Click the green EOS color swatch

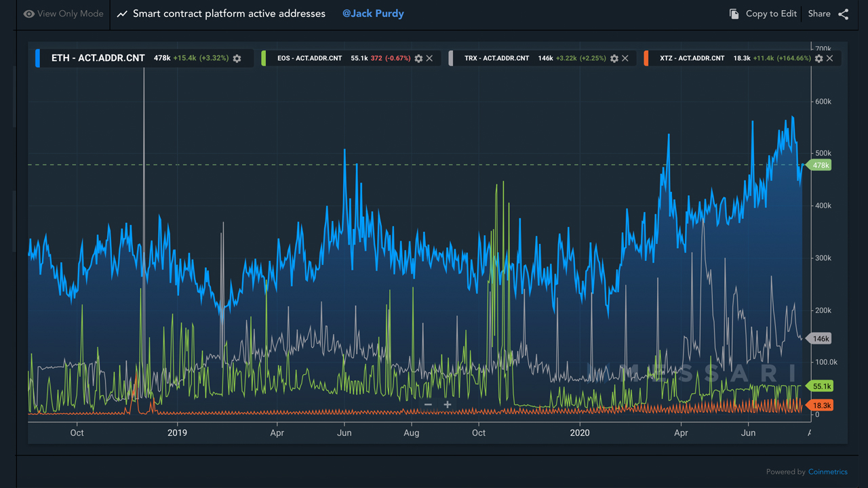click(x=264, y=58)
